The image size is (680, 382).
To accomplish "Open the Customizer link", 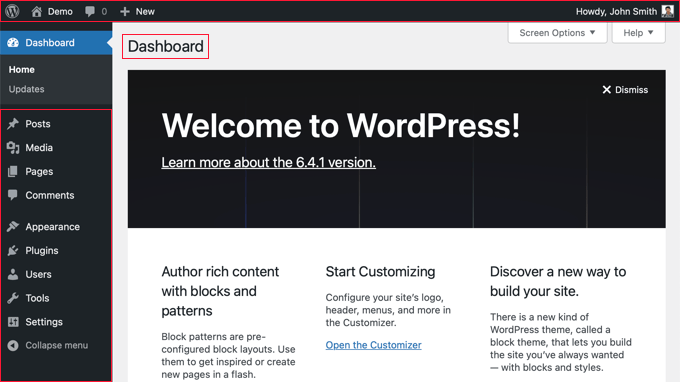I will 373,345.
